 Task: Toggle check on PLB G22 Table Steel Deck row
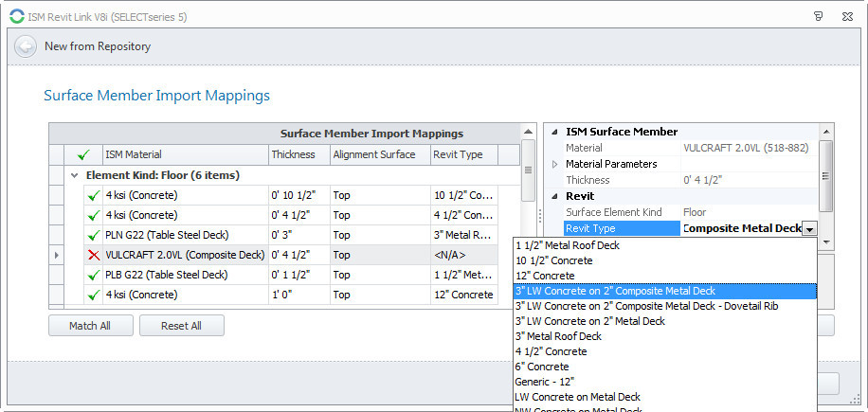(94, 275)
